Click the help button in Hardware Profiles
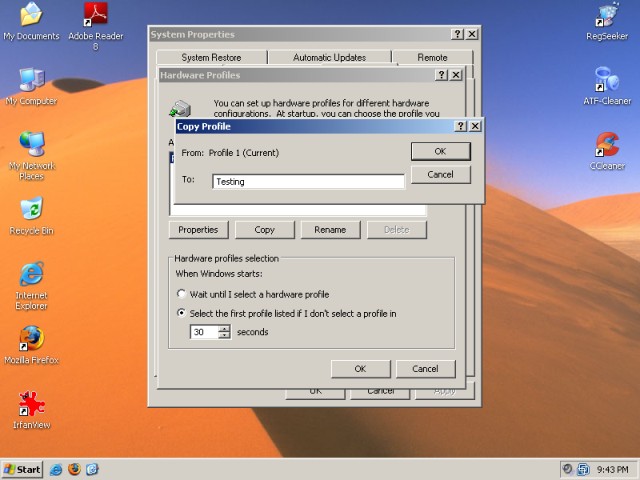This screenshot has height=480, width=640. click(441, 75)
